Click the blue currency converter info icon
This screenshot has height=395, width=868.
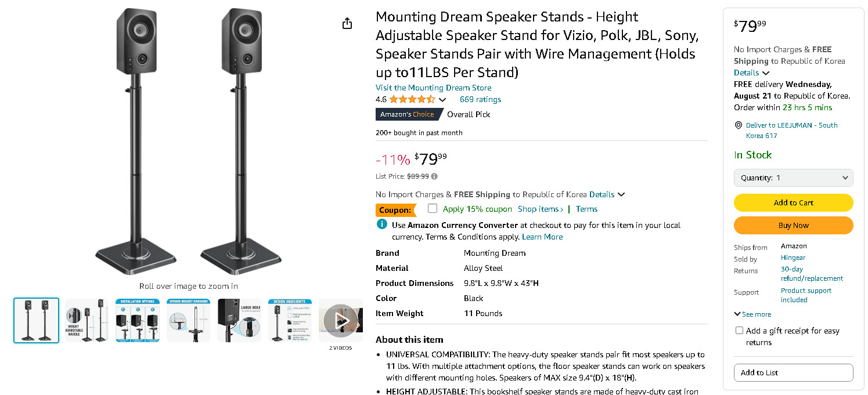pyautogui.click(x=381, y=224)
